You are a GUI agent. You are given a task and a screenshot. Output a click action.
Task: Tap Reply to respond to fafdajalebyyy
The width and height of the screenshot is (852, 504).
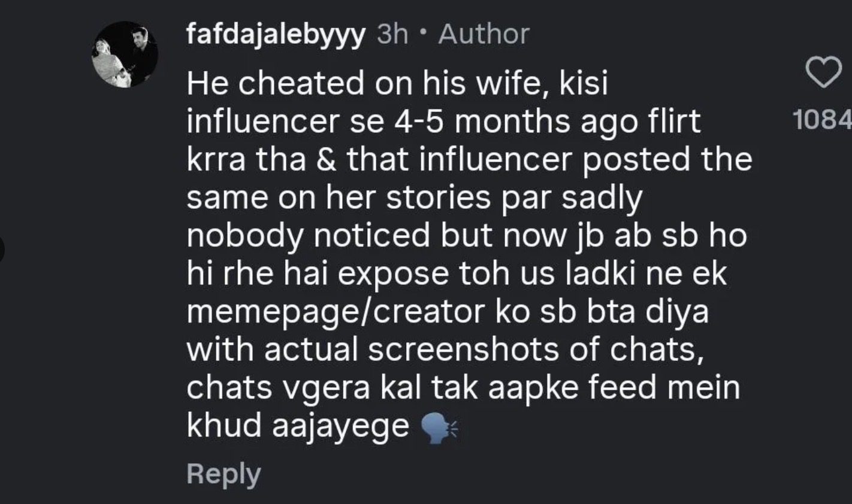pos(223,474)
